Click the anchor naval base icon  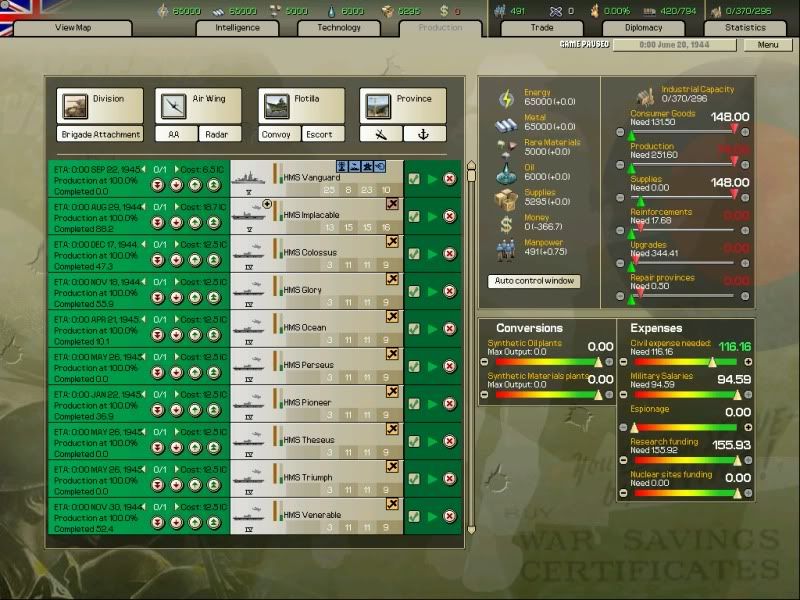pyautogui.click(x=424, y=134)
